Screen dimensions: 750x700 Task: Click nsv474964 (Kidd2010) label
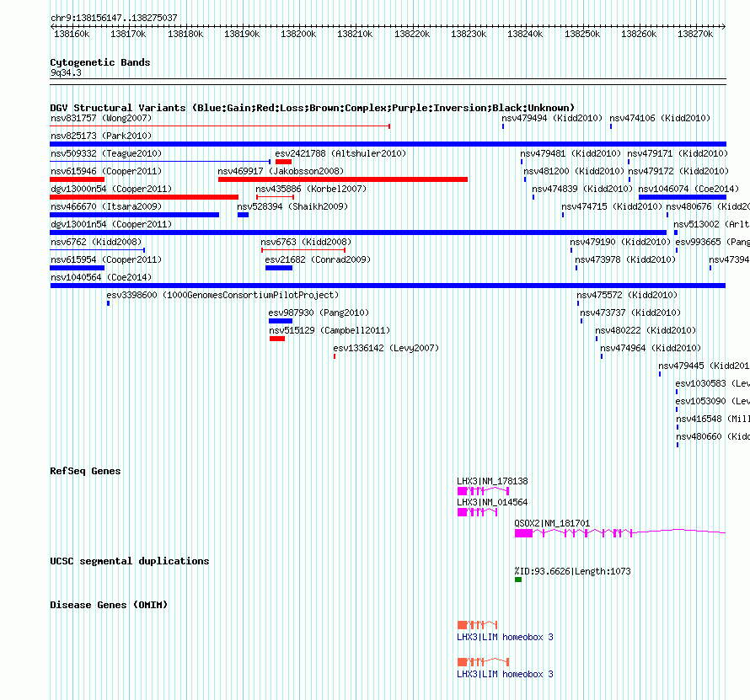coord(651,348)
